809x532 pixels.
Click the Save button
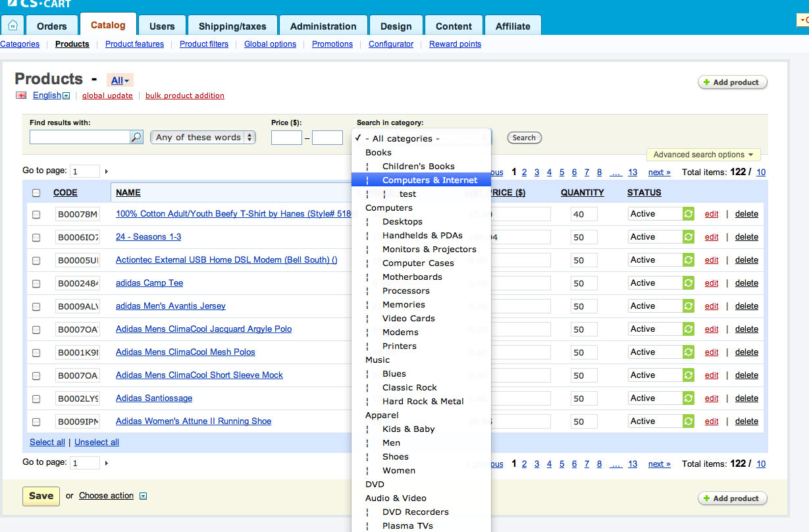click(x=41, y=496)
